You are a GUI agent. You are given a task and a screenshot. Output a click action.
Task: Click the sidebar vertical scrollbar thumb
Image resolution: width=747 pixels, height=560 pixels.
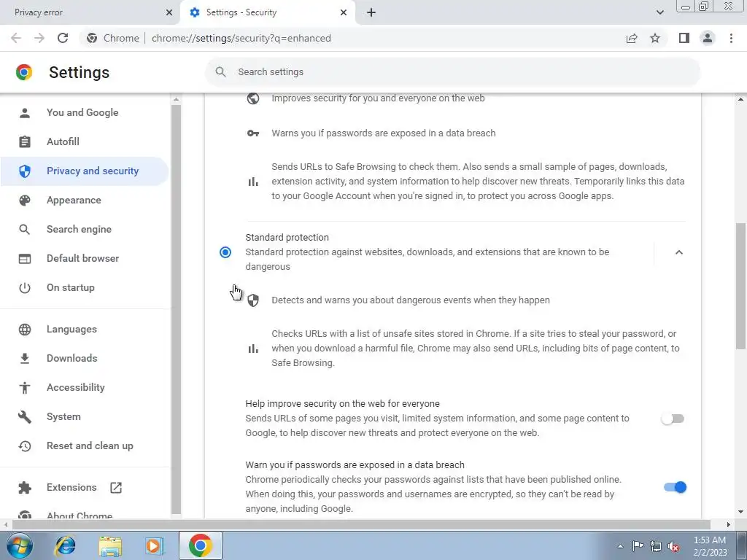176,308
